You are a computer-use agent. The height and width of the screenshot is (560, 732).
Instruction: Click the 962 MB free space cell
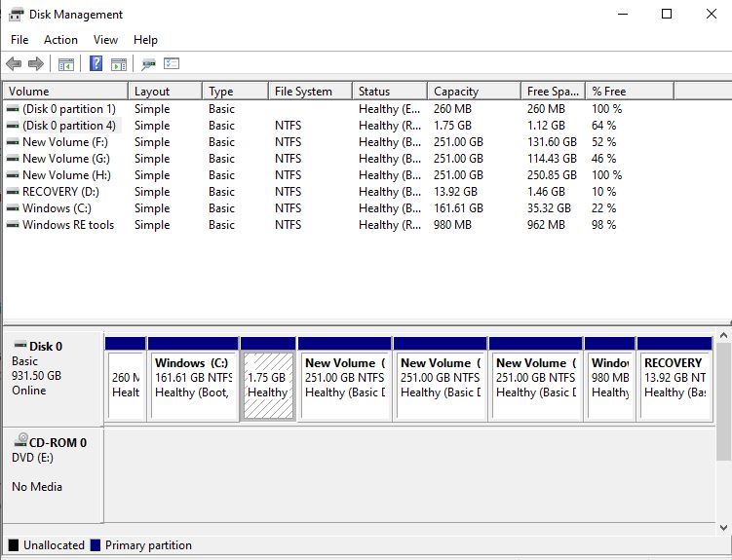click(x=546, y=225)
